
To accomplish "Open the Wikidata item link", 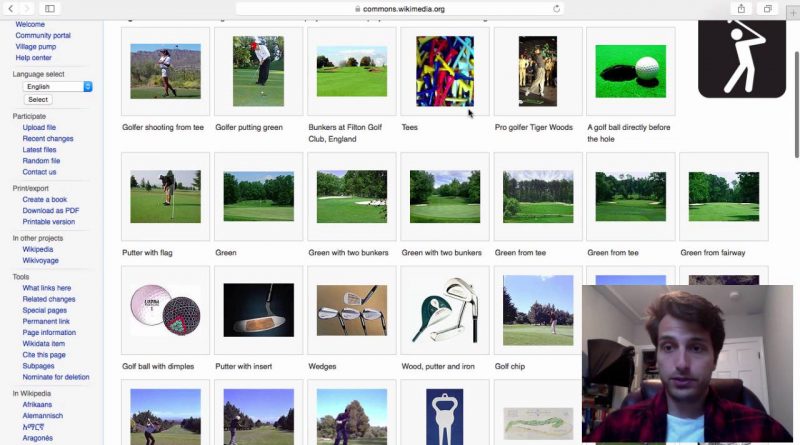I will point(44,344).
